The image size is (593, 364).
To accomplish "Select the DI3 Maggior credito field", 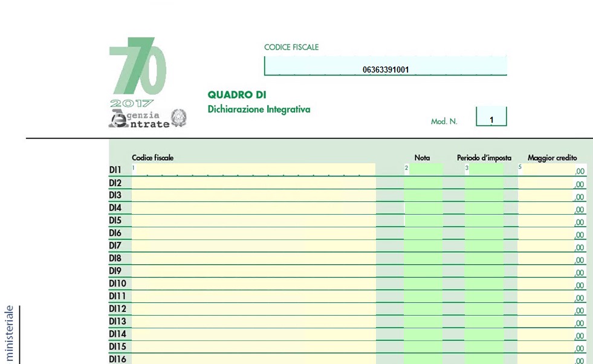I will [x=552, y=195].
